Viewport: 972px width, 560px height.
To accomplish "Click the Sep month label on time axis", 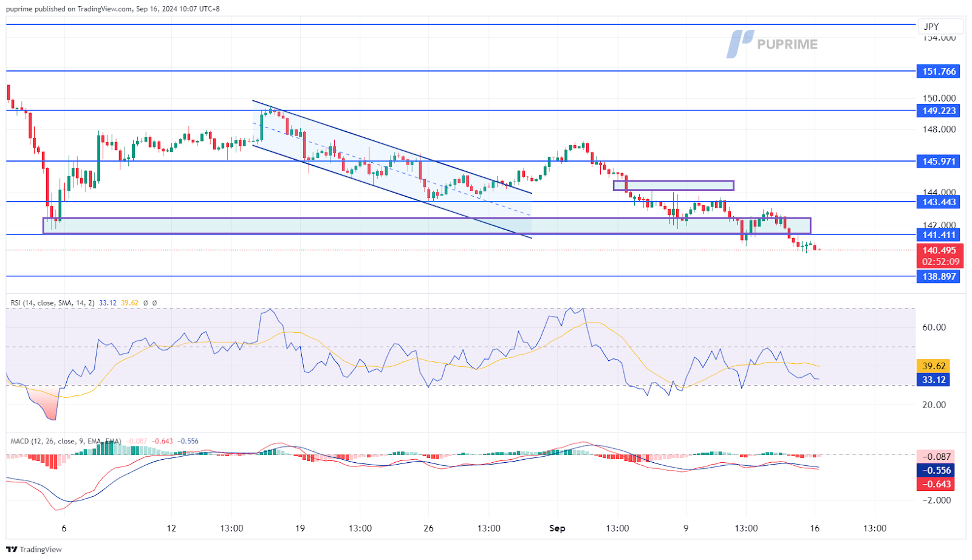I will tap(557, 528).
